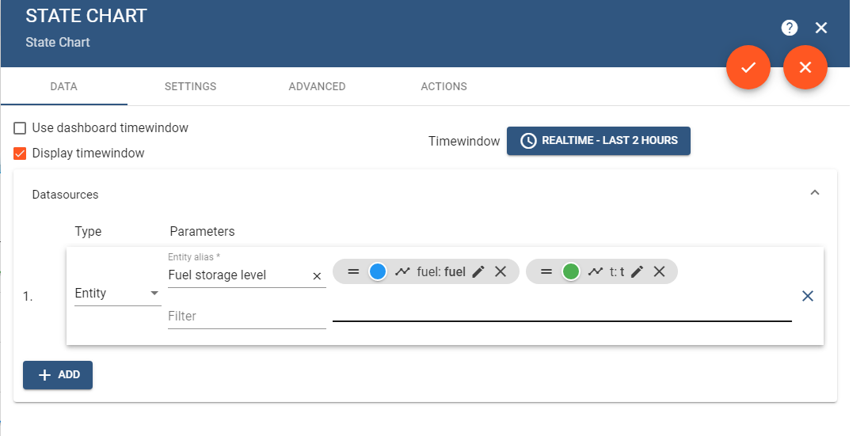
Task: Switch to the Settings tab
Action: (x=190, y=86)
